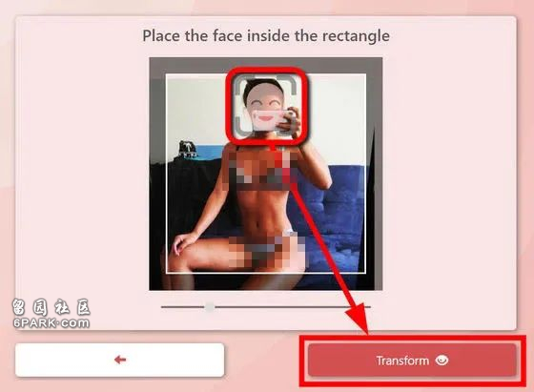Go back using the white button
This screenshot has height=392, width=534.
point(120,360)
